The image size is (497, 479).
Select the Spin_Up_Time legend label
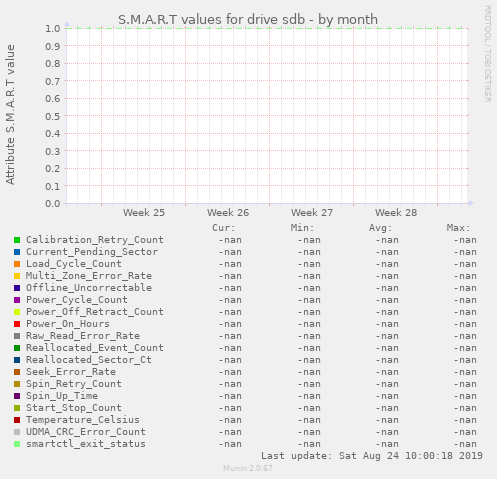(62, 396)
